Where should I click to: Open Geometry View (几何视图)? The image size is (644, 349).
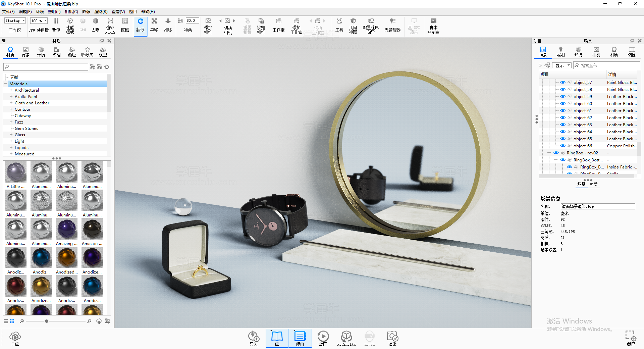pos(353,26)
